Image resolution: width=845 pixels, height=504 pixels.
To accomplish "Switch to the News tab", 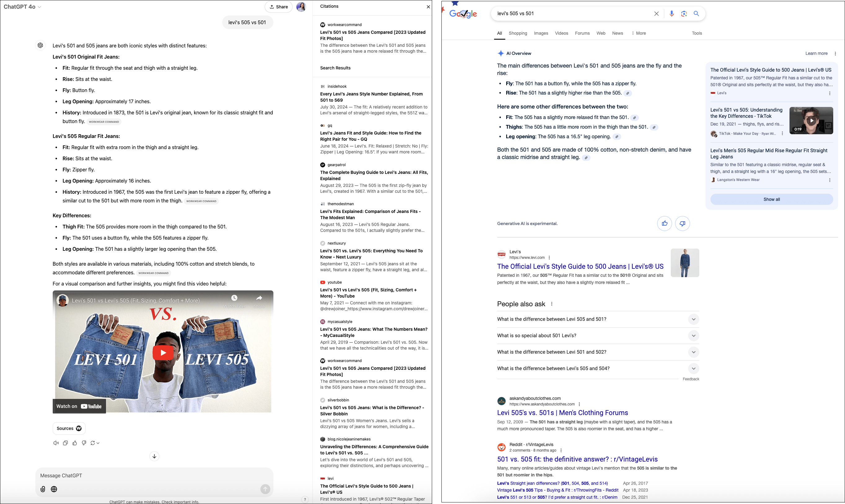I will 617,33.
